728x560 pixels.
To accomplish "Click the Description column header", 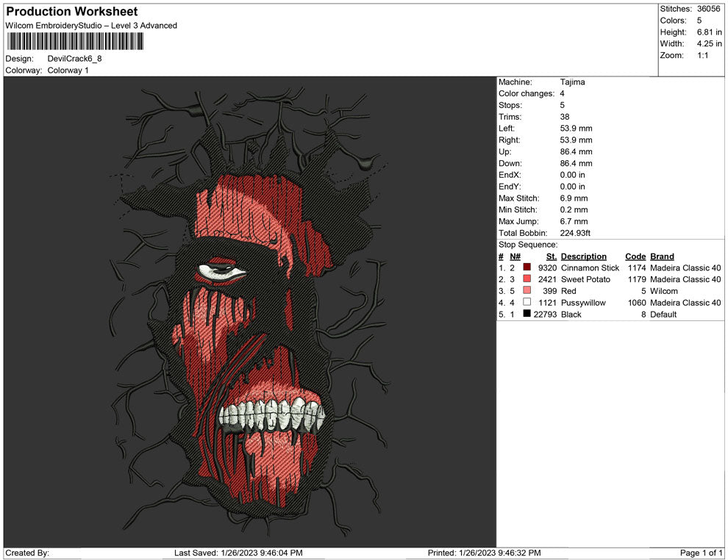I will (583, 256).
